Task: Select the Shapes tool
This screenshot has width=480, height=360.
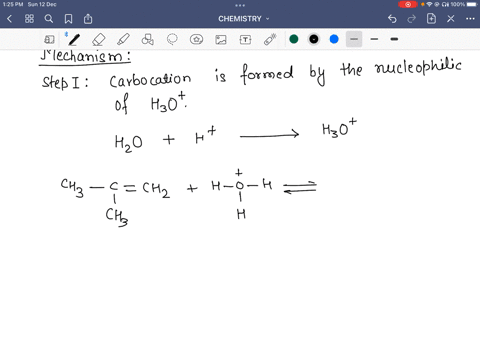Action: (147, 39)
